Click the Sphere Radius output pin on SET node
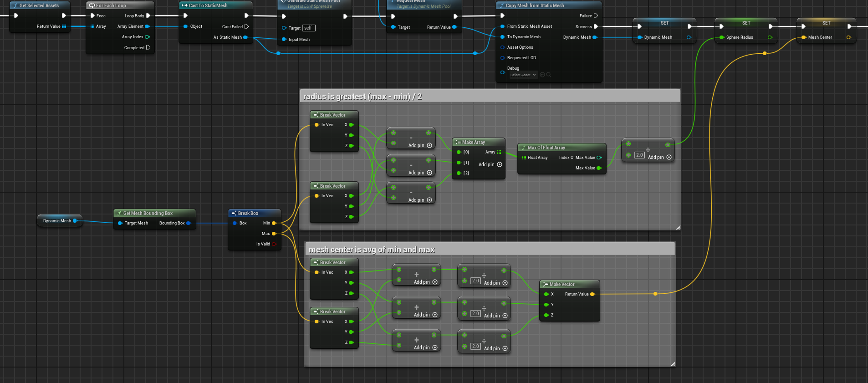The height and width of the screenshot is (383, 868). (770, 37)
